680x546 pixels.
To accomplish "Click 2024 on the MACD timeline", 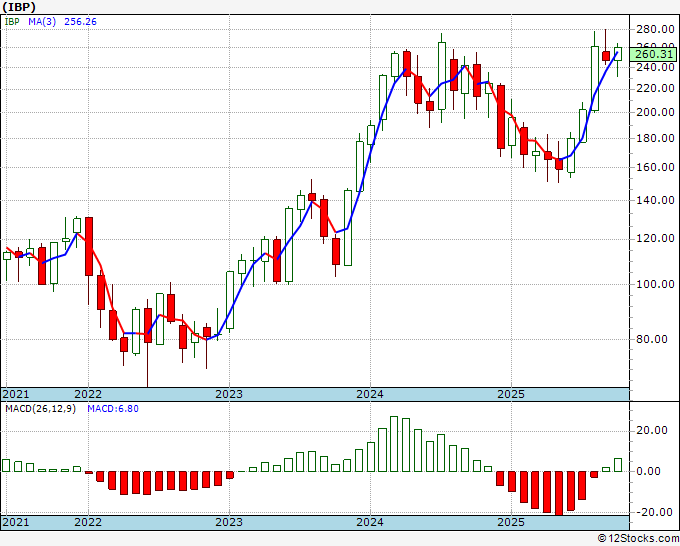I will click(x=370, y=522).
